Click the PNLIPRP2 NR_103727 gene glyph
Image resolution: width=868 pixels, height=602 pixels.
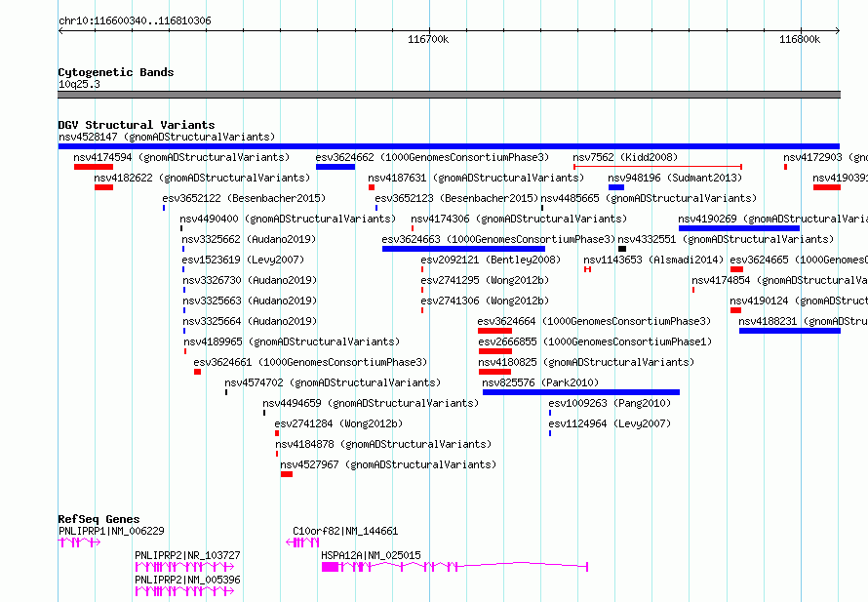[185, 567]
